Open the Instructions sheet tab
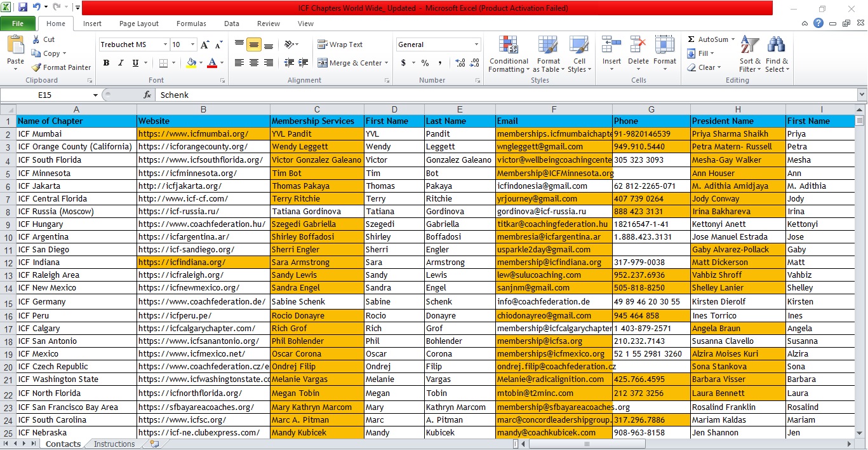Viewport: 868px width, 450px height. coord(114,444)
